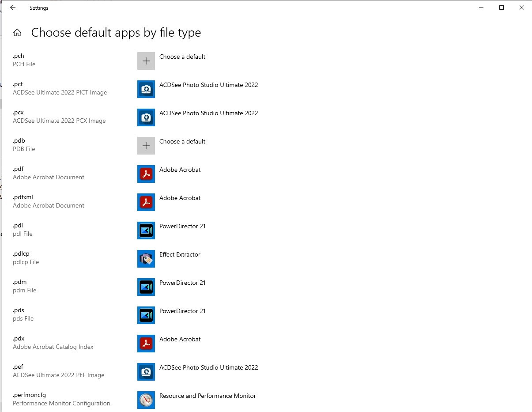Click the .pdx extension text
The width and height of the screenshot is (532, 412).
click(x=19, y=338)
